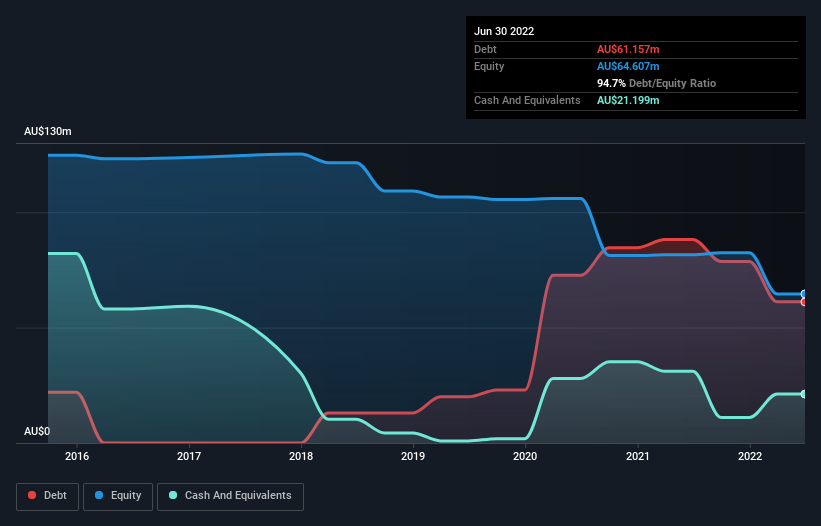Toggle Cash And Equivalents legend button

tap(230, 496)
